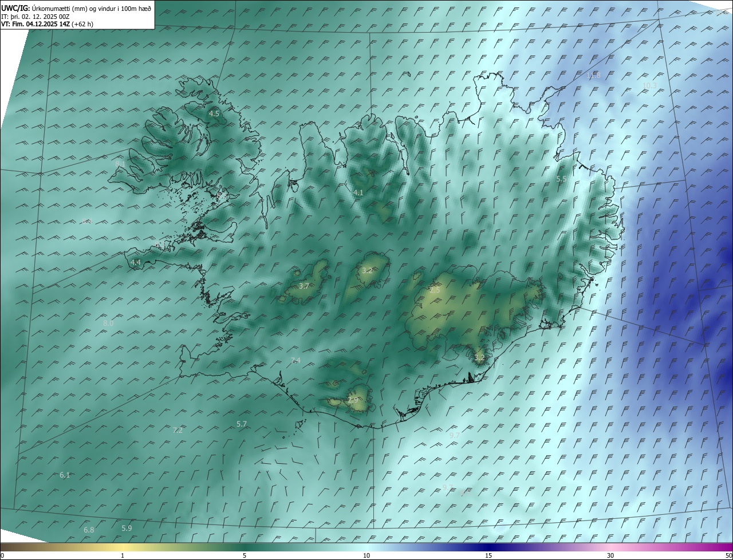This screenshot has width=733, height=560.
Task: Select the 11.8 value label
Action: click(593, 76)
